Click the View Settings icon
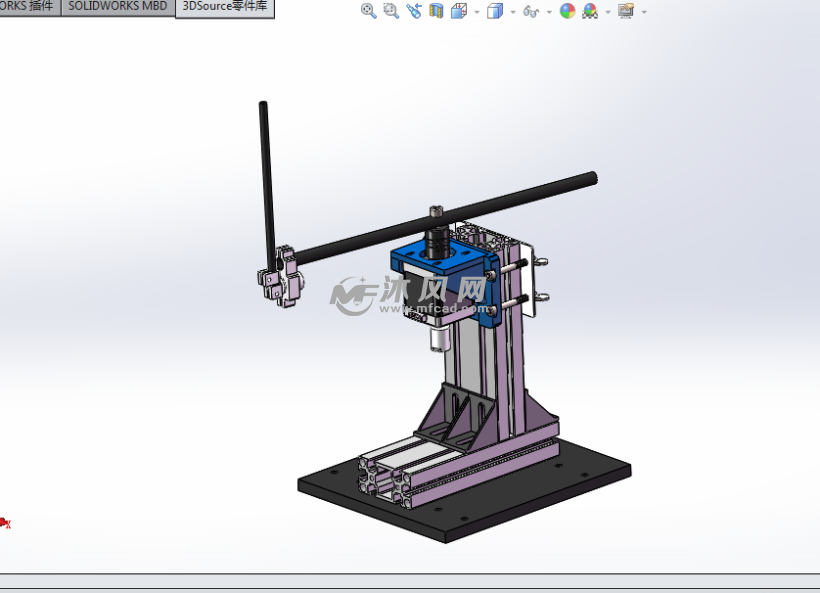The height and width of the screenshot is (593, 820). 627,11
